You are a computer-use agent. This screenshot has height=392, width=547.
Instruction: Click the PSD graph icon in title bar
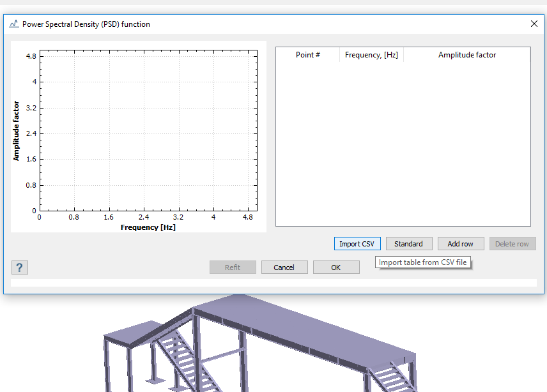click(x=13, y=24)
